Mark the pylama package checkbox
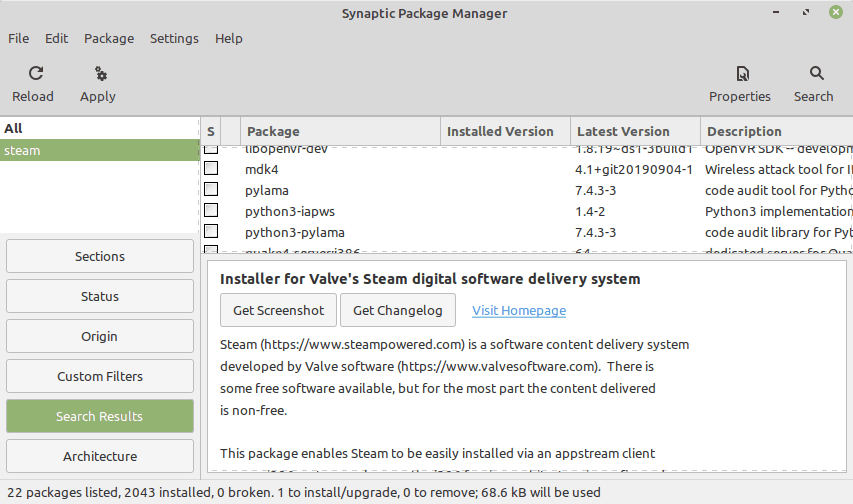The image size is (853, 504). click(x=211, y=189)
